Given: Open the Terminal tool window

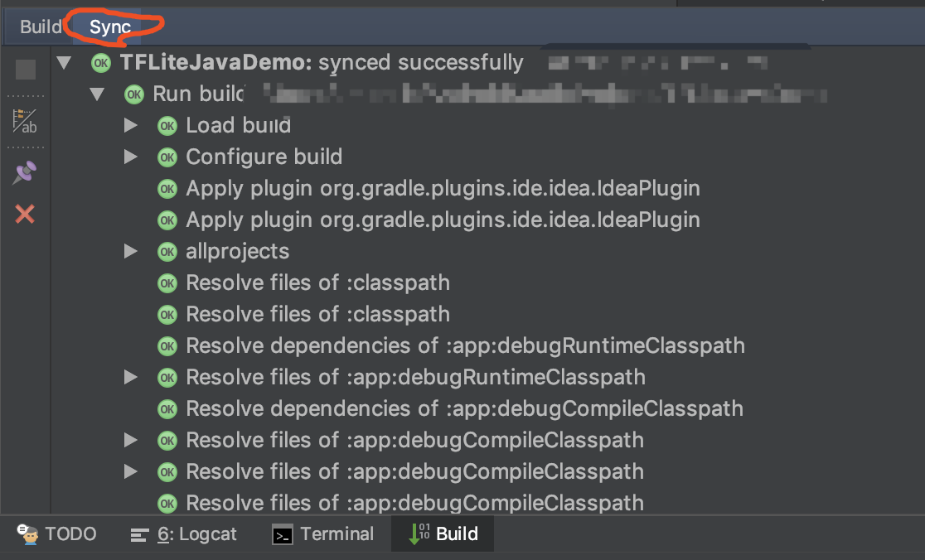Looking at the screenshot, I should (x=322, y=534).
